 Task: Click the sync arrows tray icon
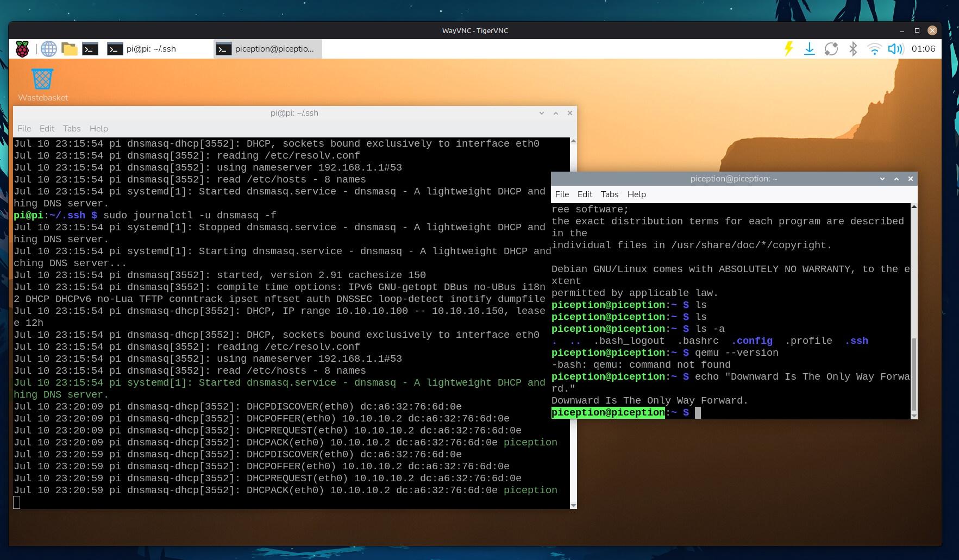coord(831,49)
